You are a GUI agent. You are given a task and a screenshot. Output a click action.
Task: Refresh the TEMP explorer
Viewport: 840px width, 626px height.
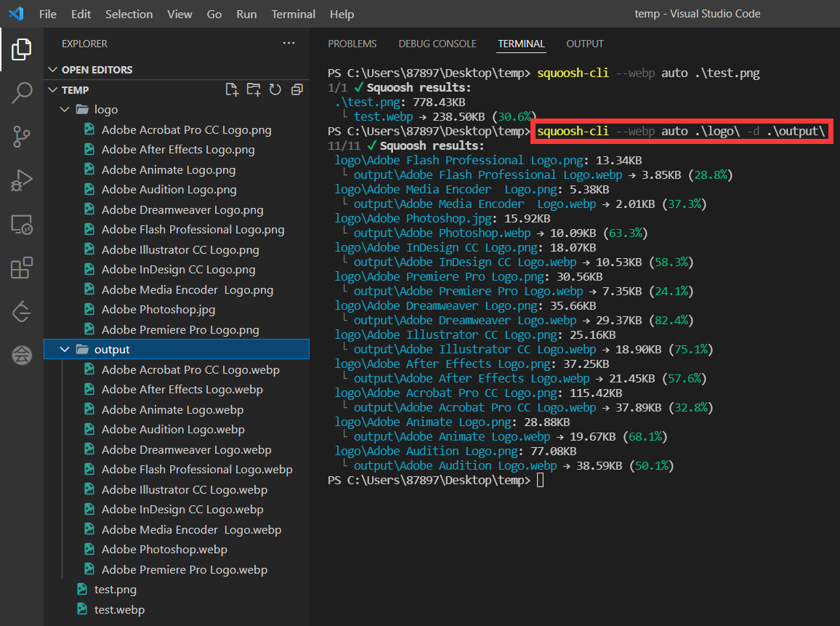coord(275,89)
